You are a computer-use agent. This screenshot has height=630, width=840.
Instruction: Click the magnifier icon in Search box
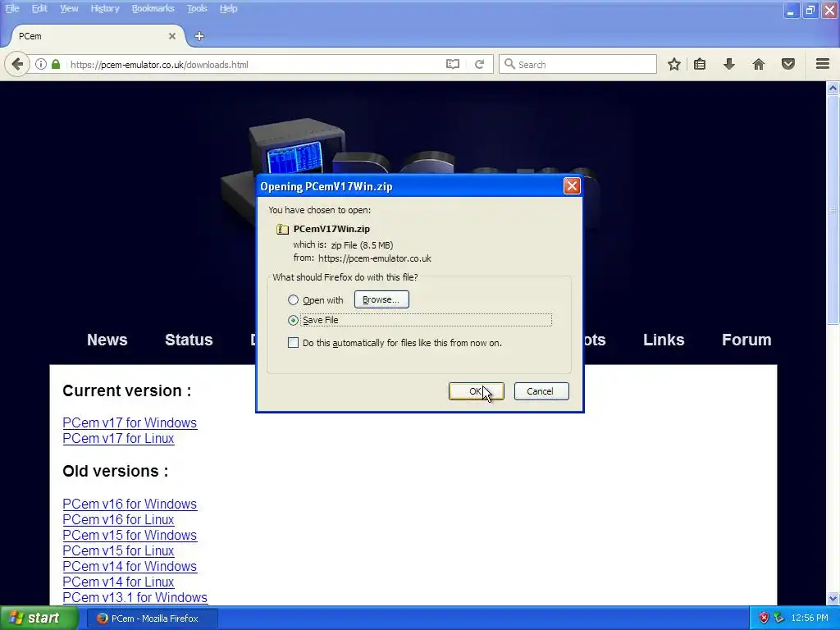[x=509, y=64]
